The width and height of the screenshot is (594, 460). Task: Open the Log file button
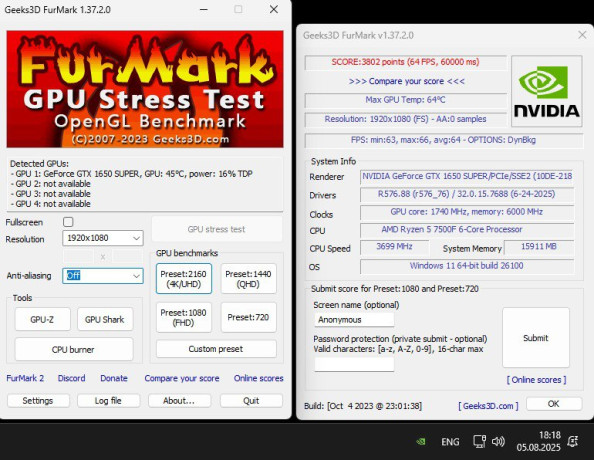point(108,401)
